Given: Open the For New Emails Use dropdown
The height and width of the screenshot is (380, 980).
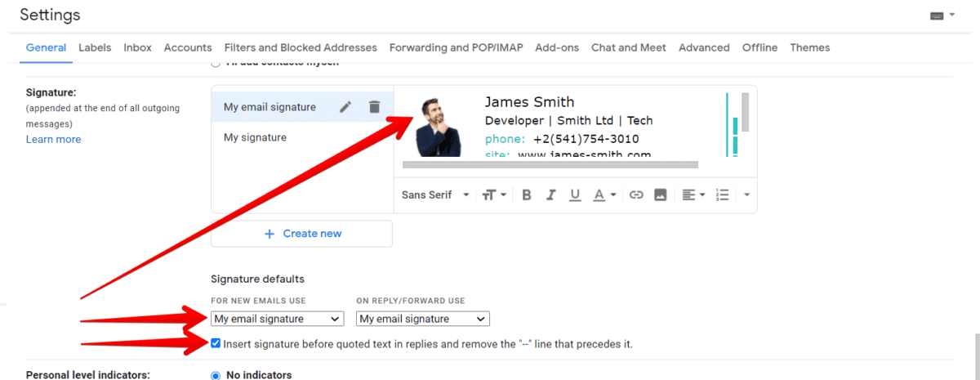Looking at the screenshot, I should [x=278, y=319].
